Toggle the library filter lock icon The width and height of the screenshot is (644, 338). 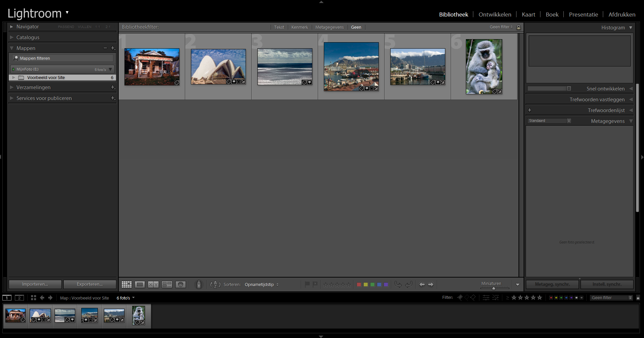pyautogui.click(x=519, y=27)
